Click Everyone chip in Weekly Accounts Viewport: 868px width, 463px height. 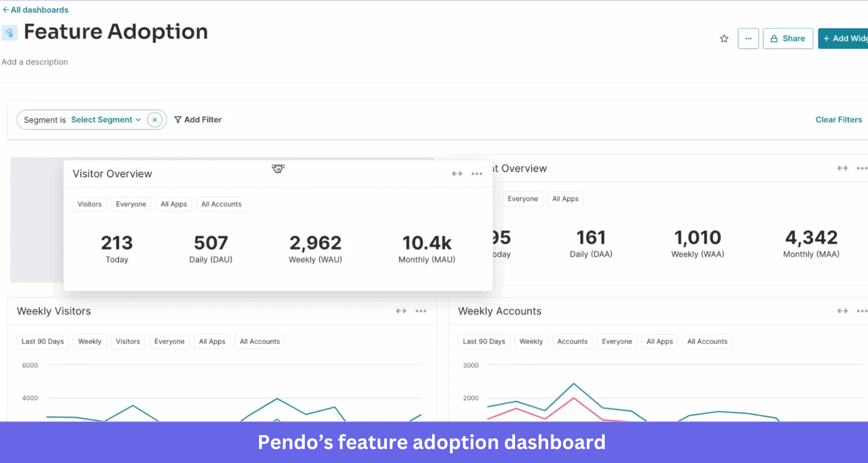click(617, 342)
